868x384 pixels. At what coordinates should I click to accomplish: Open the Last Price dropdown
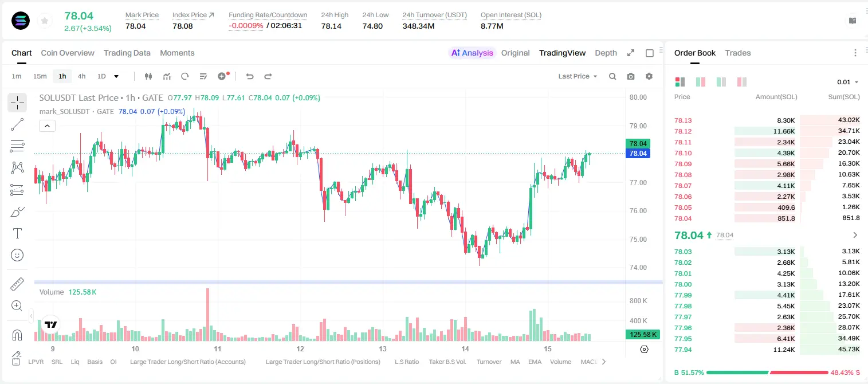(578, 76)
